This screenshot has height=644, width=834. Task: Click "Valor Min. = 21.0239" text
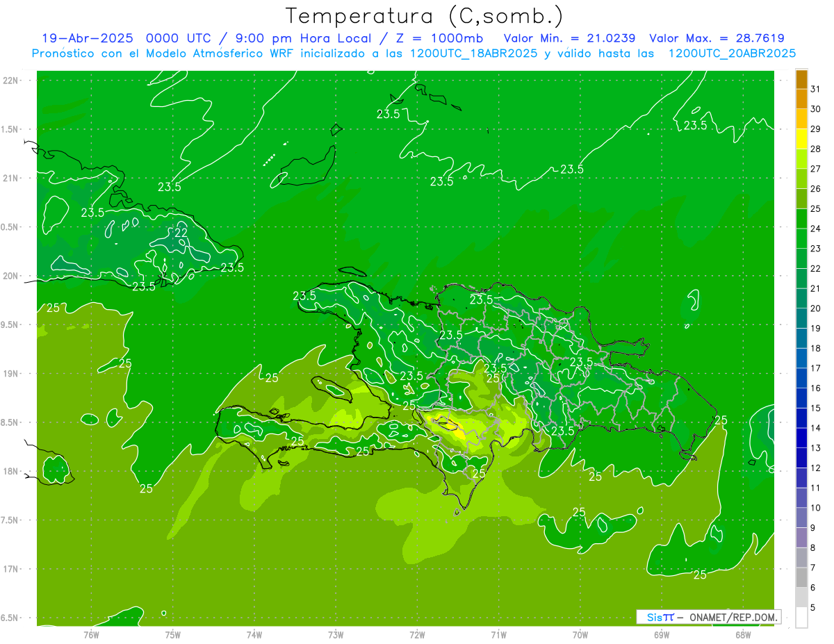570,38
